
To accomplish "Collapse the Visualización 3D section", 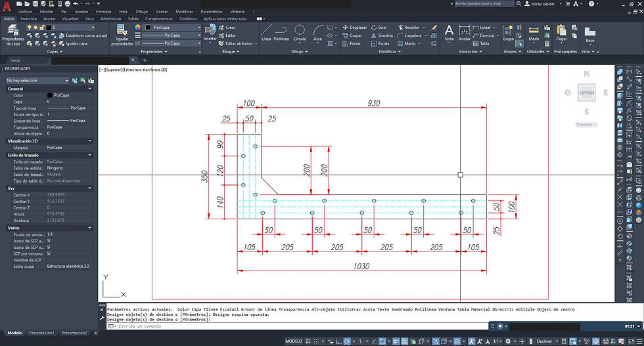I will 89,141.
